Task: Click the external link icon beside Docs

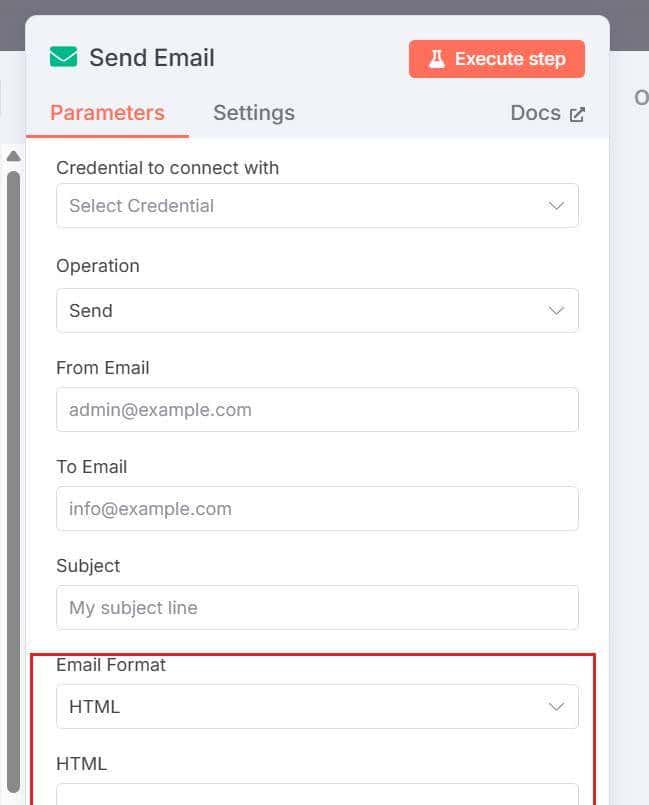Action: tap(577, 114)
